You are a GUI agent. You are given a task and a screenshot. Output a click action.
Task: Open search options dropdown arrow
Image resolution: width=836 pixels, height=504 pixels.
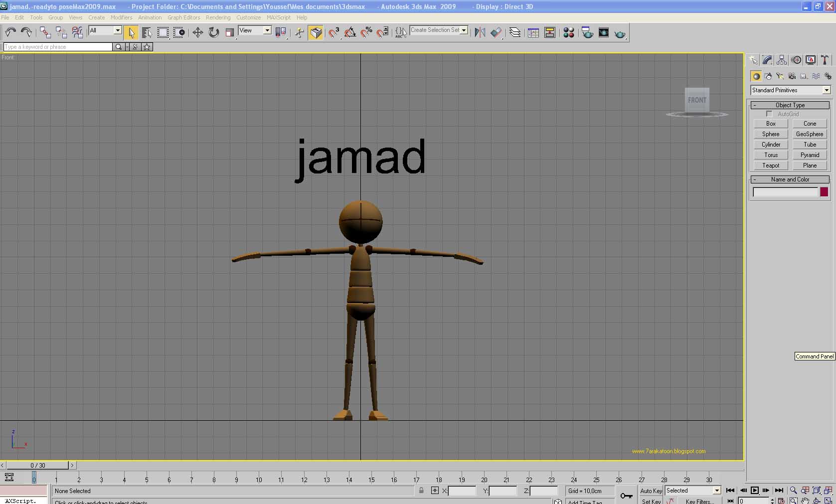click(127, 47)
